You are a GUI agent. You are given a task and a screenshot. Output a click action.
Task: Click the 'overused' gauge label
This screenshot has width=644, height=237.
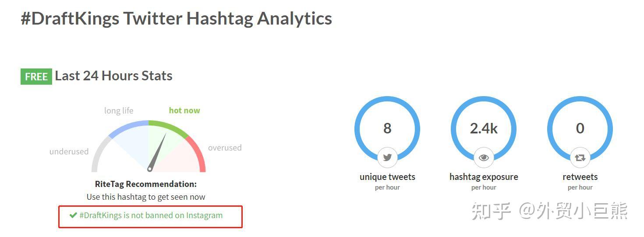[x=225, y=148]
